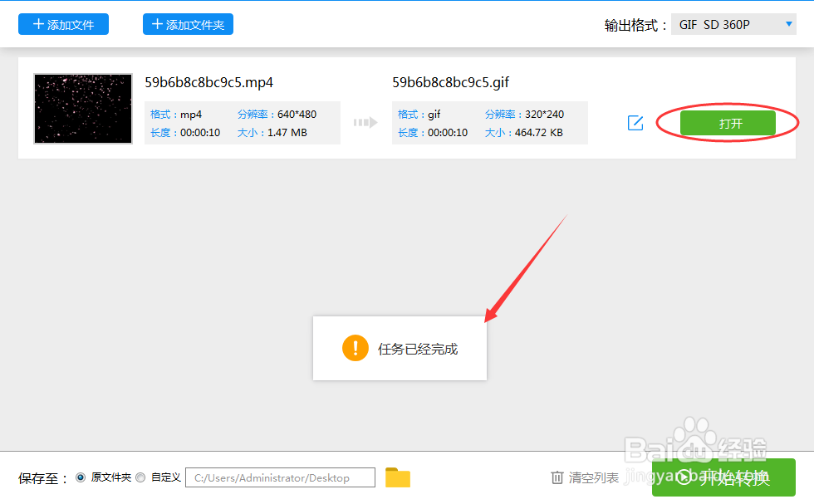This screenshot has height=504, width=814.
Task: Open the yellow folder browse icon
Action: click(398, 477)
